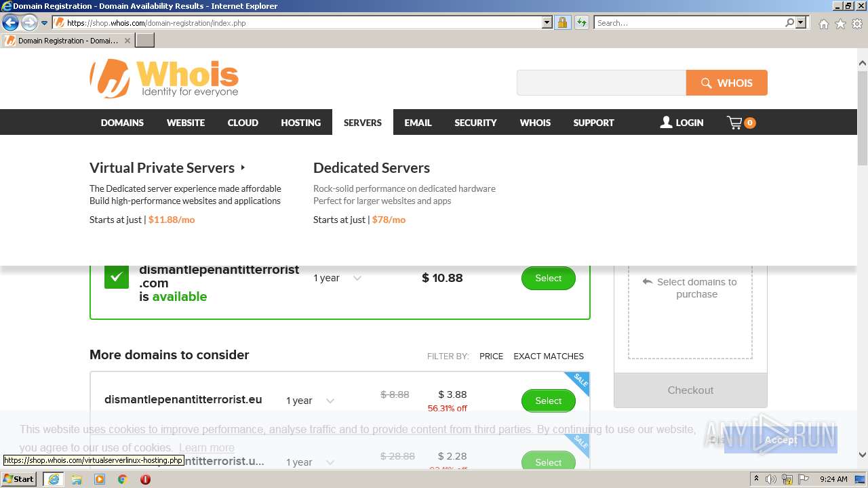Open the CLOUD menu
Screen dimensions: 868x488
[x=243, y=123]
